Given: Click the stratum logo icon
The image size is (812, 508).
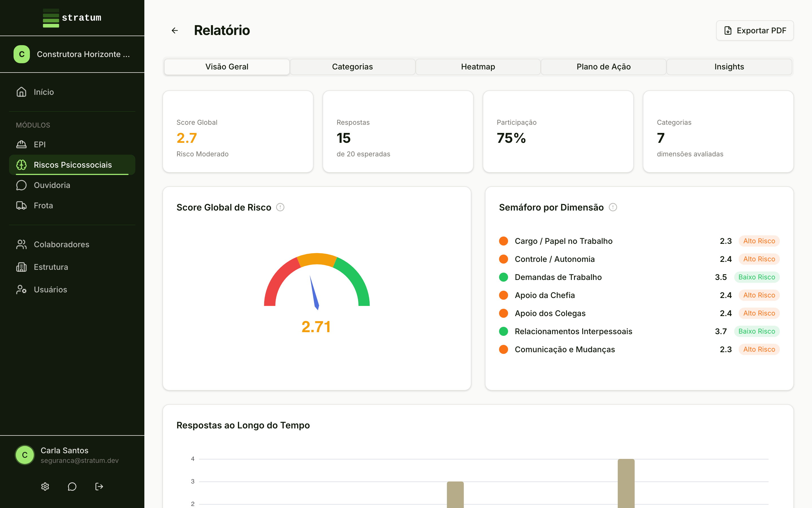Looking at the screenshot, I should tap(51, 18).
